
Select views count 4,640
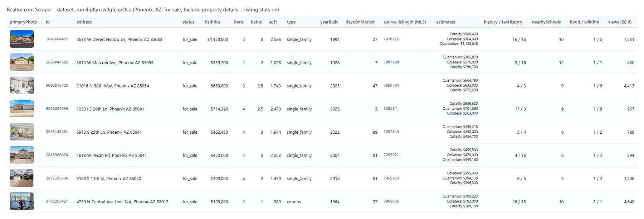pyautogui.click(x=629, y=202)
